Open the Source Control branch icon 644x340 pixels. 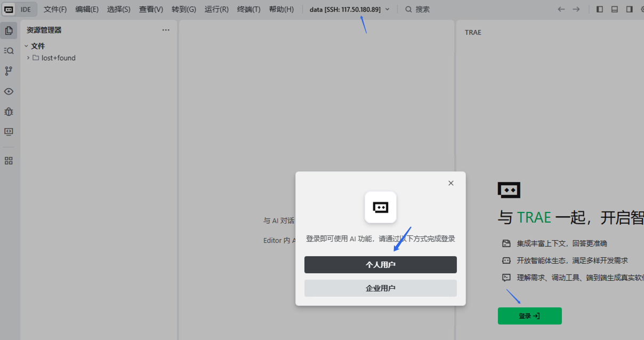point(9,71)
